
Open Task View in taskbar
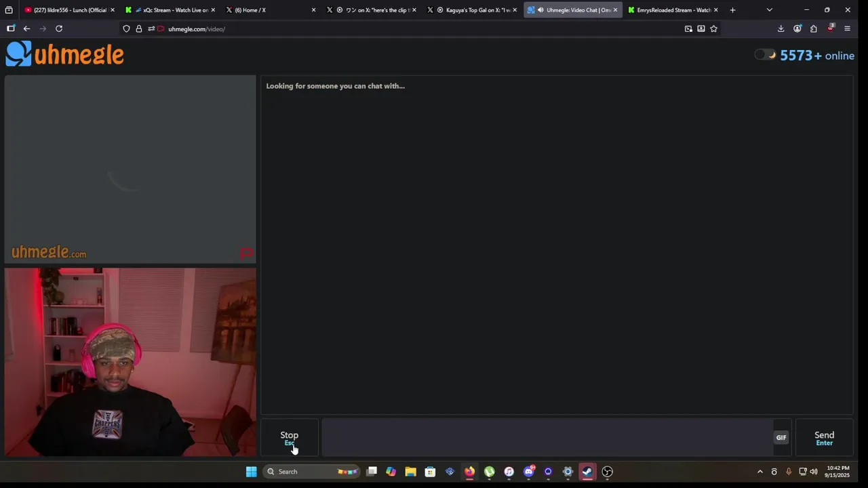tap(372, 472)
